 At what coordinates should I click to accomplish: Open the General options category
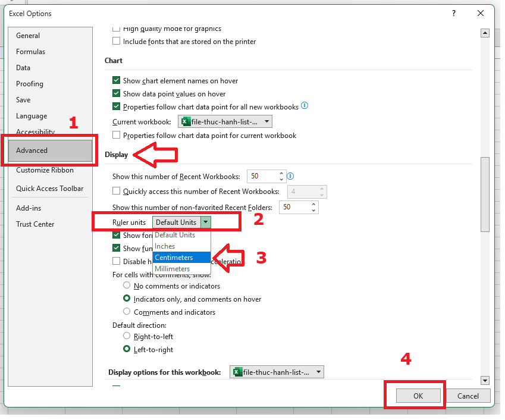[28, 36]
